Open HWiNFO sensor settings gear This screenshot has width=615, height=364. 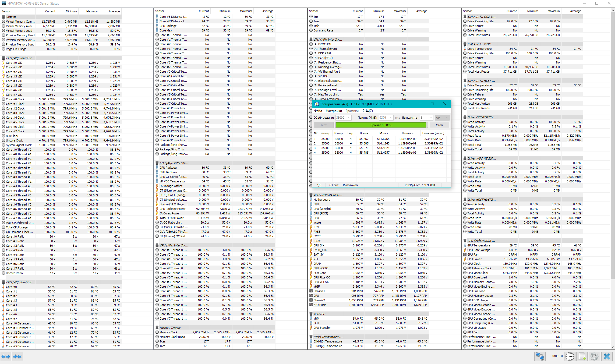(x=594, y=356)
